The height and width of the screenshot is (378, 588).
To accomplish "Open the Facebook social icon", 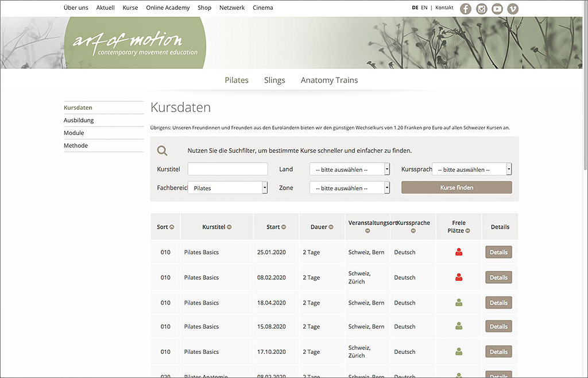I will [466, 9].
